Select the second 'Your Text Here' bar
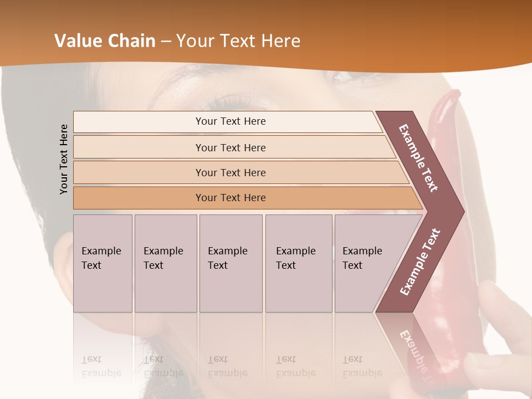 (231, 147)
